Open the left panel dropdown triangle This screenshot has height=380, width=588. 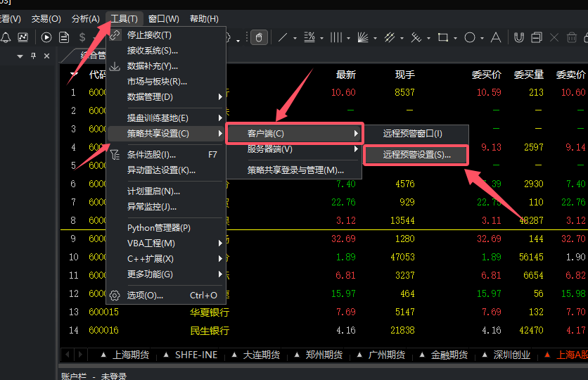click(20, 56)
